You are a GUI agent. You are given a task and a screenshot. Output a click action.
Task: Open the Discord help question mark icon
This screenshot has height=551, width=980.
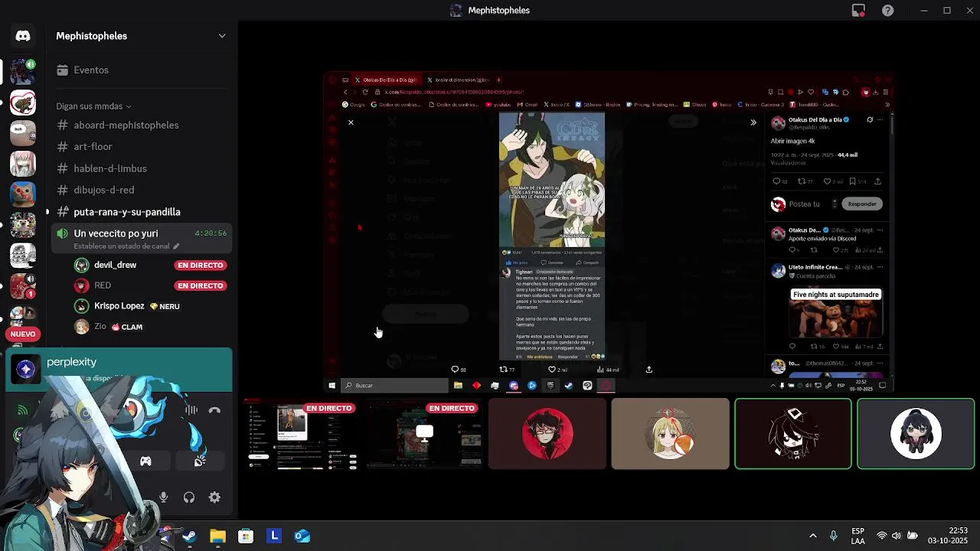[x=887, y=10]
